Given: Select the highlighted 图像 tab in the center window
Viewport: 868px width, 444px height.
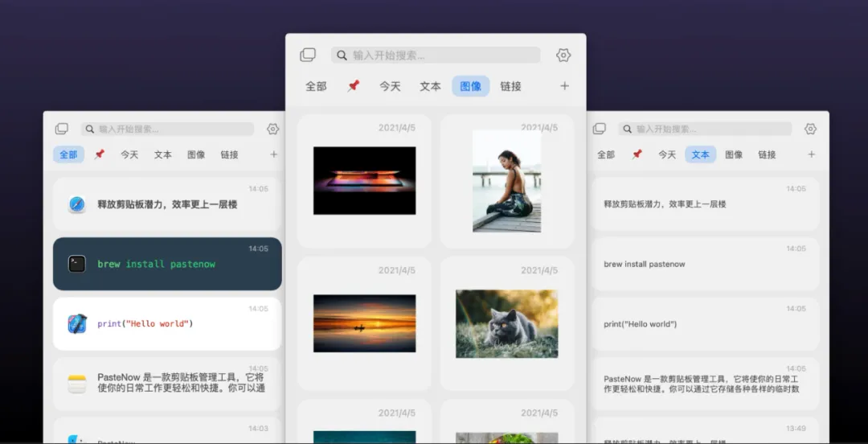Looking at the screenshot, I should [x=470, y=87].
